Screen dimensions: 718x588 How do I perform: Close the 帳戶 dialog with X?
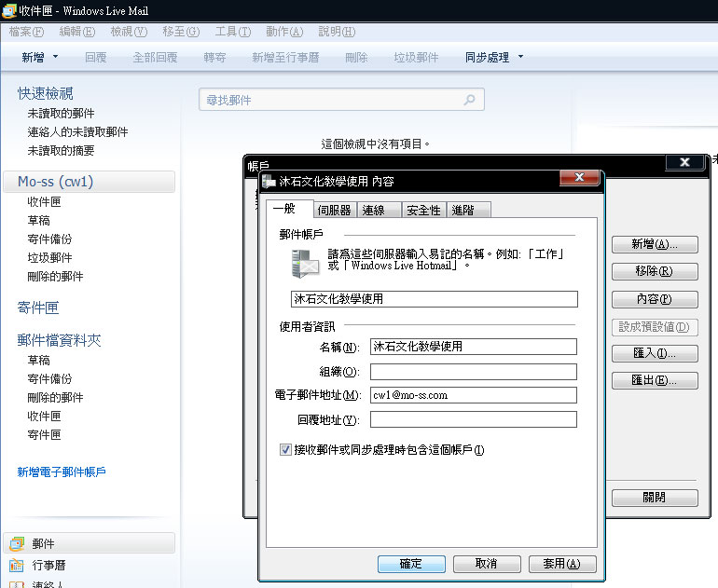pos(685,162)
